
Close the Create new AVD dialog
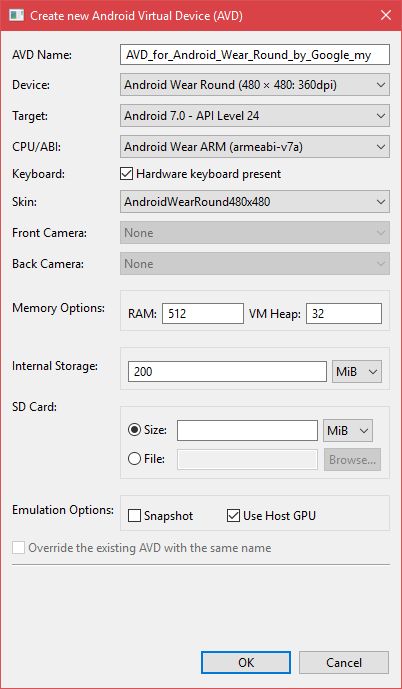tap(386, 15)
